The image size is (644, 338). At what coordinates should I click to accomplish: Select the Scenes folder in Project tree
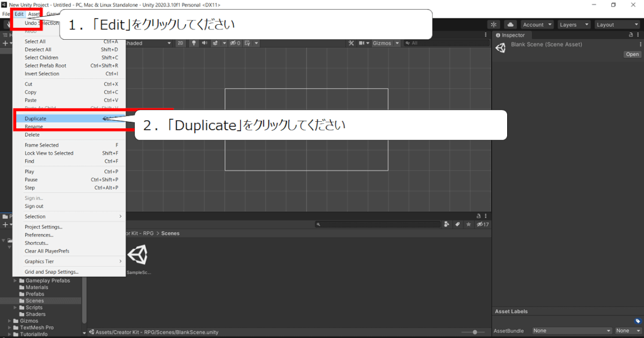point(35,301)
